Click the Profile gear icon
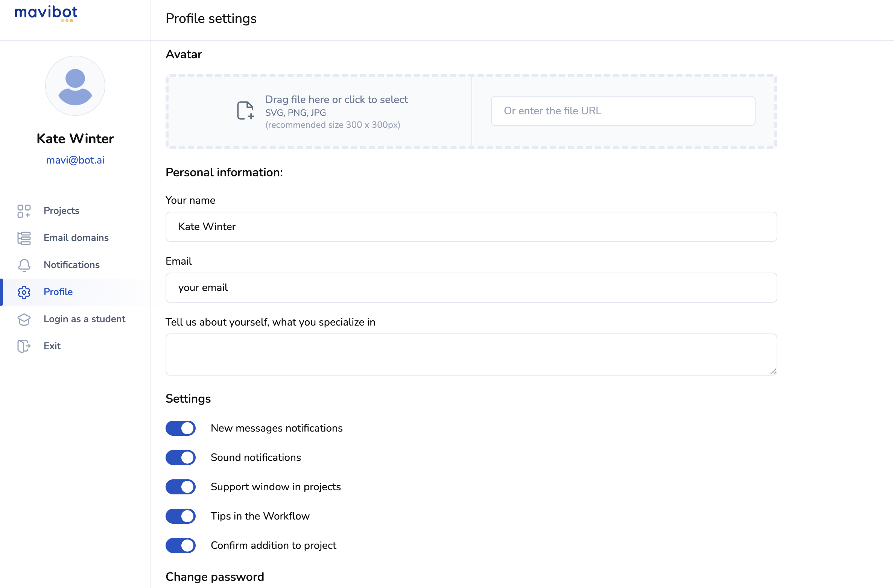This screenshot has height=588, width=894. (x=24, y=292)
